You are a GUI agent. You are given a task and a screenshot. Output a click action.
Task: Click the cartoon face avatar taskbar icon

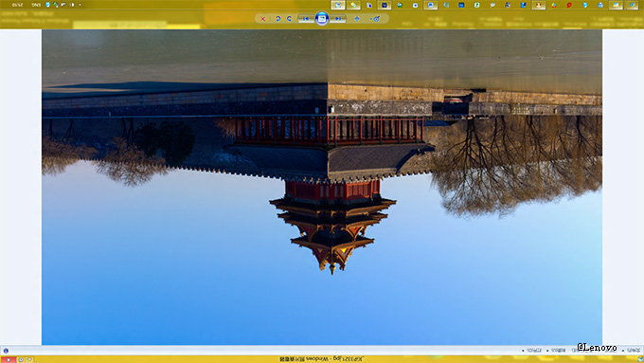539,5
